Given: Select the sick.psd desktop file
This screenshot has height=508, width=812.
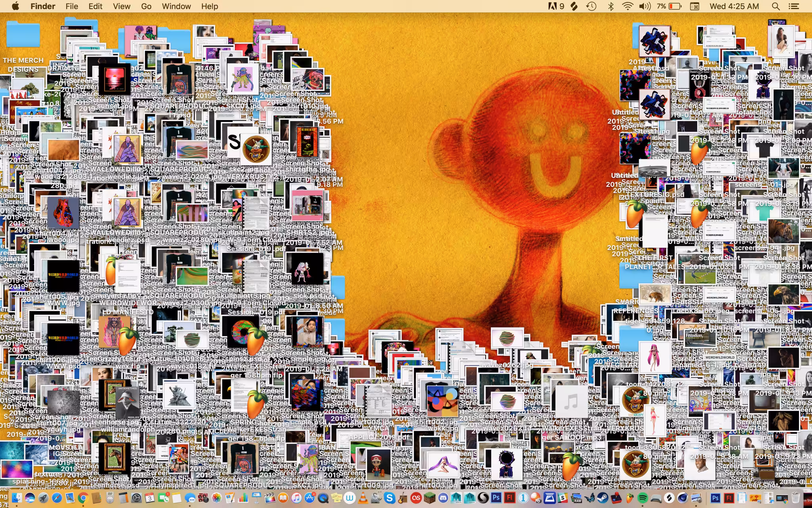Looking at the screenshot, I should tap(307, 269).
